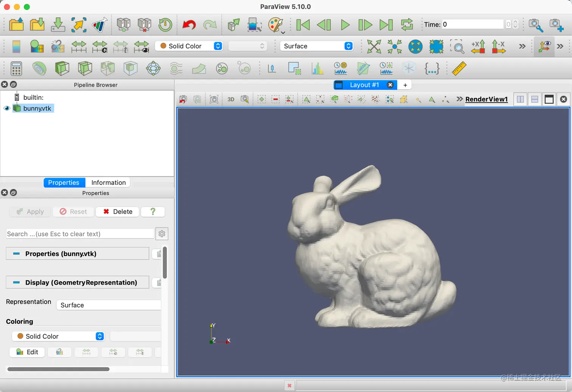Image resolution: width=572 pixels, height=392 pixels.
Task: Toggle the orientation axes interaction icon
Action: pyautogui.click(x=544, y=46)
